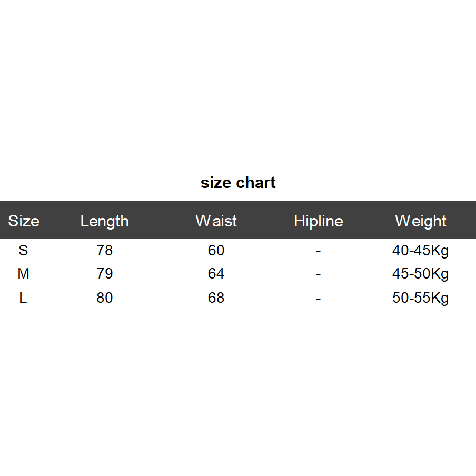The image size is (476, 476).
Task: Select the Waist column header
Action: (216, 221)
